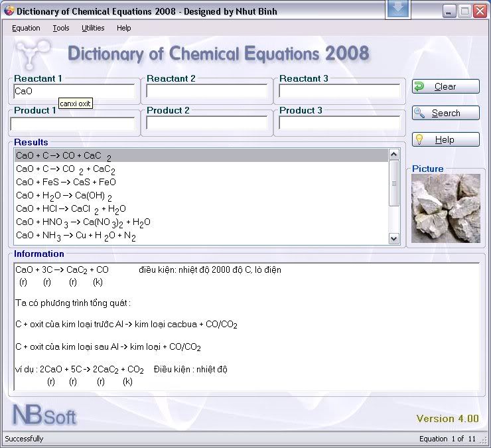Click the line 'Ta có phương trình tổng quát'
Screen dimensions: 491x448
coord(73,303)
